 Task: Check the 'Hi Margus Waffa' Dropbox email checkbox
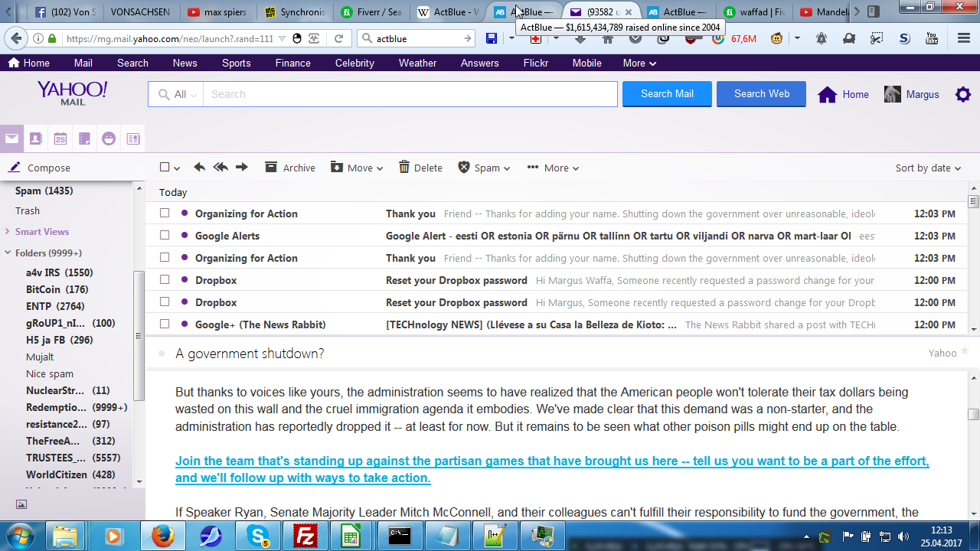click(165, 279)
